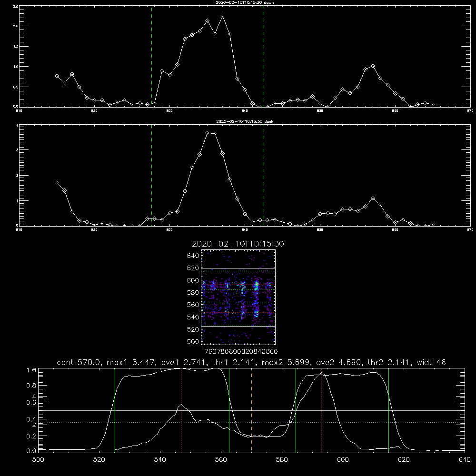
Task: Click the 'ave2 4.690' value in the stats line
Action: (338, 362)
